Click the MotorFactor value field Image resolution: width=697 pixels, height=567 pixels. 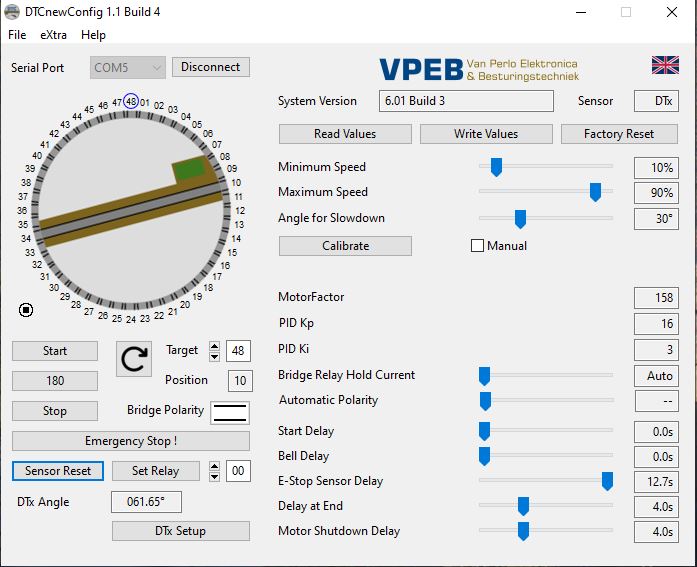tap(656, 297)
